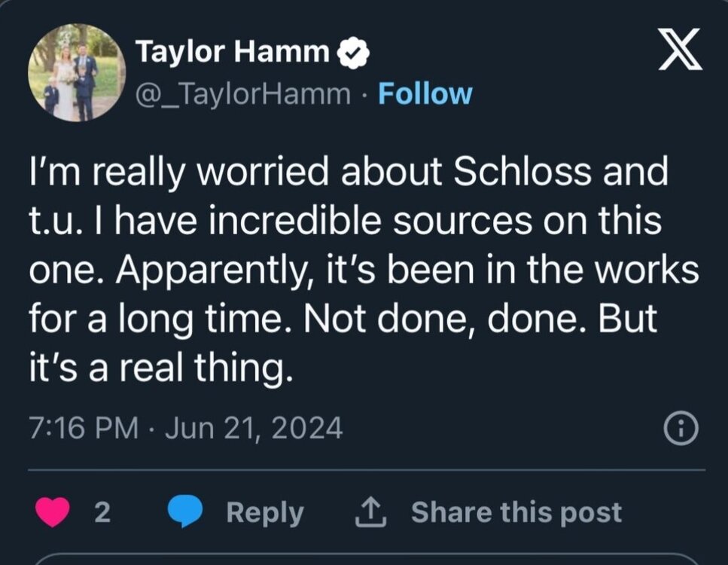The image size is (728, 565).
Task: Like the post with the heart icon
Action: pos(52,512)
